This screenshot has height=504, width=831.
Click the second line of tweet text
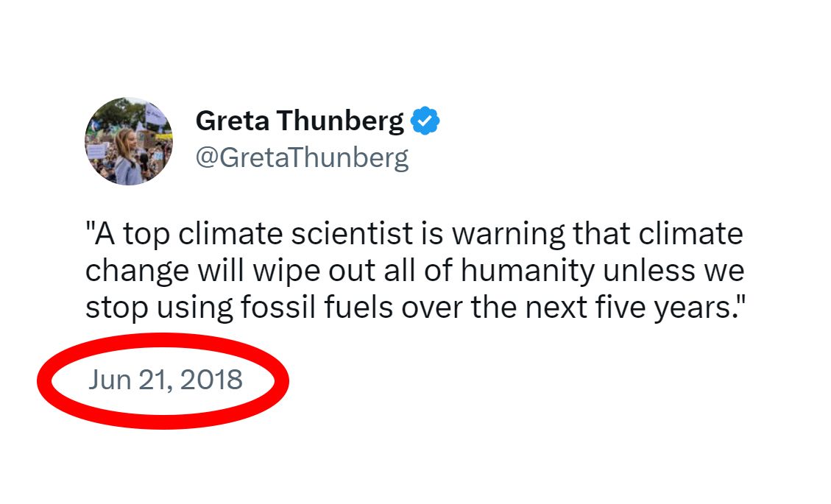(414, 271)
